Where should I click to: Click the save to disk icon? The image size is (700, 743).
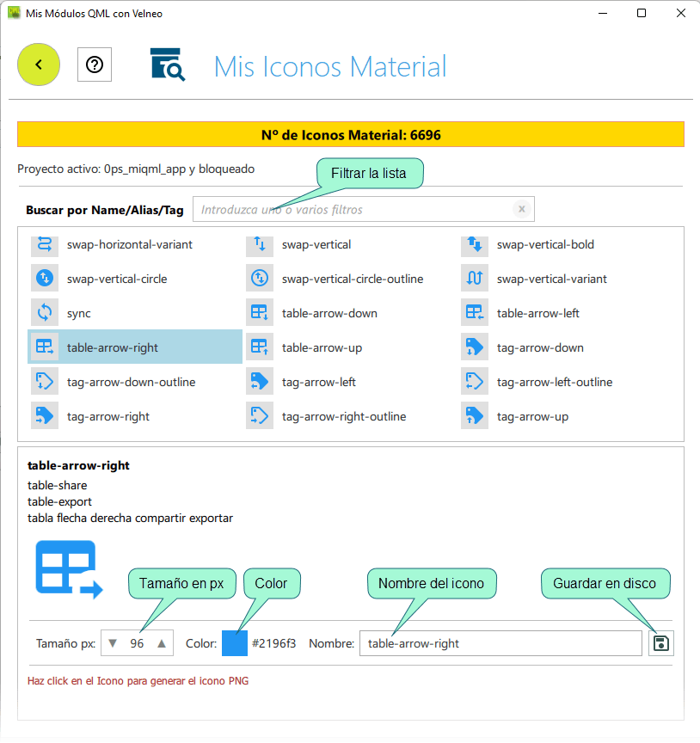coord(660,643)
